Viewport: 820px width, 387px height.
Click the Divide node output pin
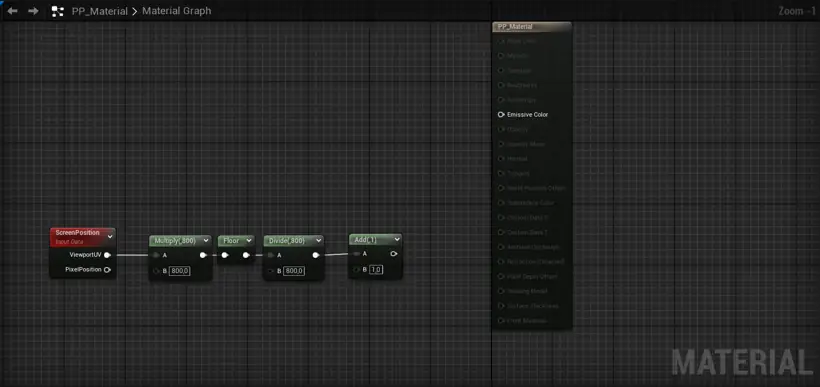(316, 255)
